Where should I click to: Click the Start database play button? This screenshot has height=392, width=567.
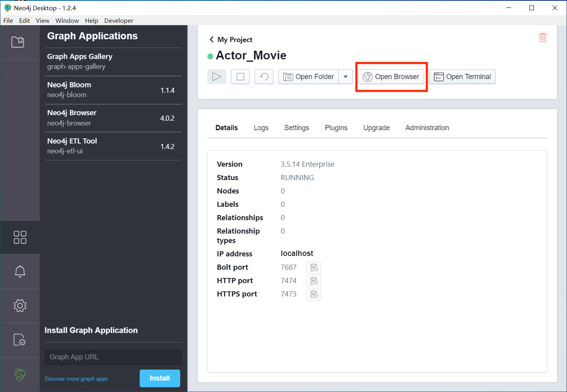pos(217,77)
